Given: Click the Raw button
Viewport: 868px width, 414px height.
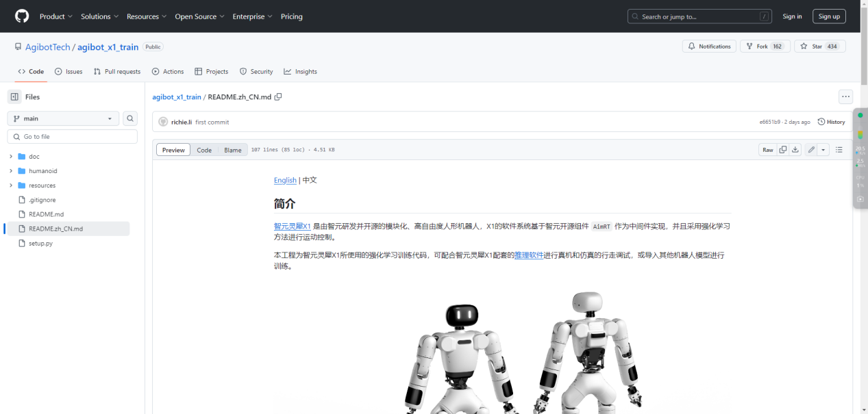Looking at the screenshot, I should [x=768, y=150].
